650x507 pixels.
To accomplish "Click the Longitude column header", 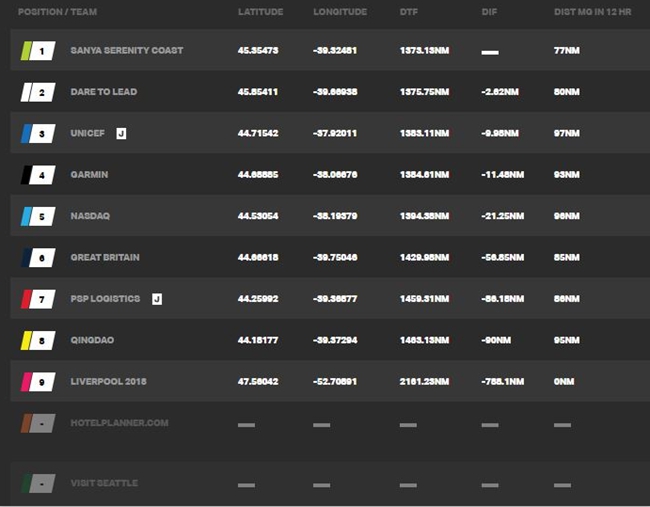I will point(340,12).
